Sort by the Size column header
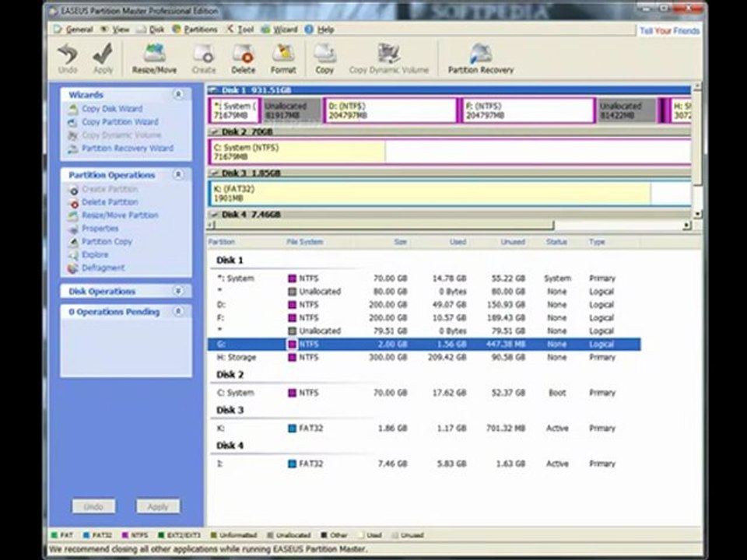This screenshot has width=747, height=560. [400, 242]
